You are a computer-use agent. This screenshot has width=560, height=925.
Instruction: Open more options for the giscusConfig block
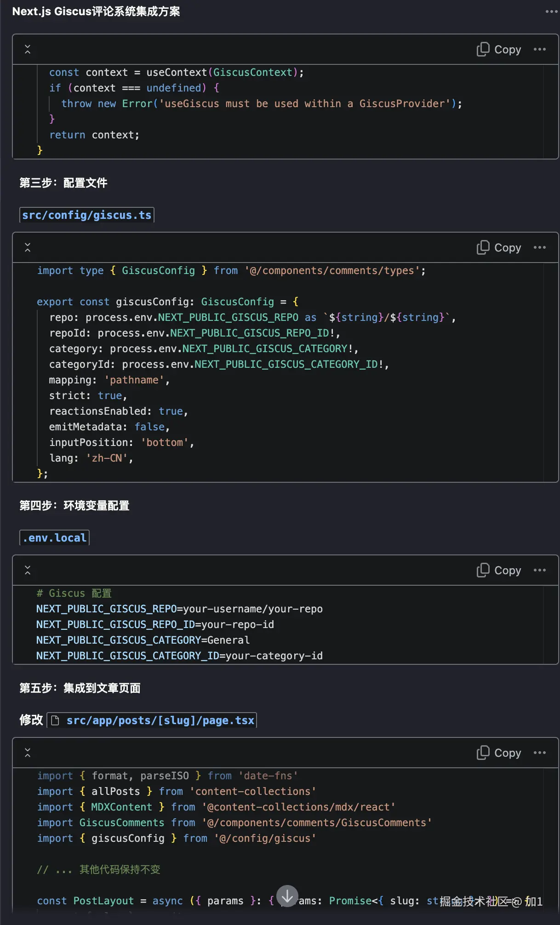click(x=540, y=248)
